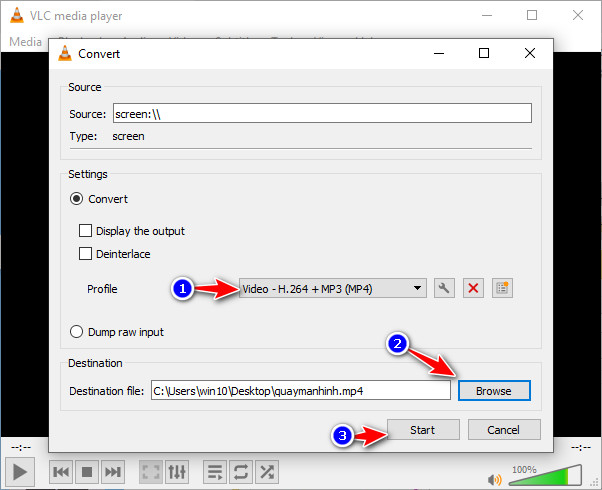This screenshot has height=490, width=602.
Task: Toggle random shuffle playback
Action: pos(267,472)
